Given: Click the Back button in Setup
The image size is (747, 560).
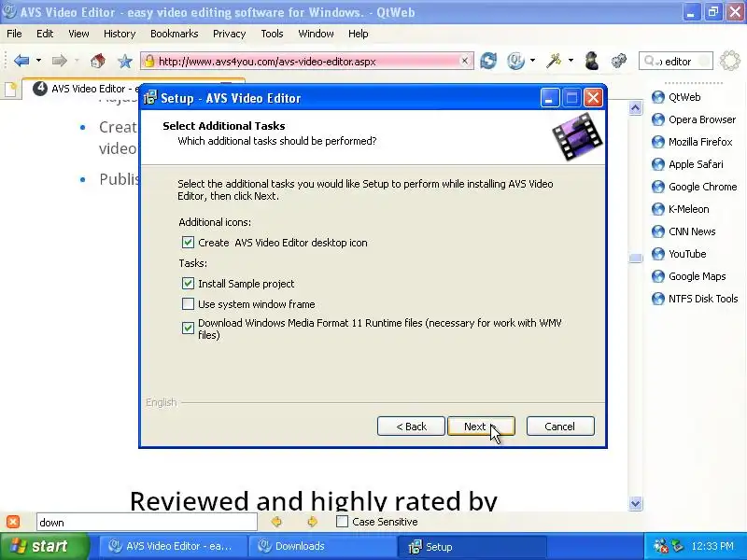Looking at the screenshot, I should (x=411, y=427).
